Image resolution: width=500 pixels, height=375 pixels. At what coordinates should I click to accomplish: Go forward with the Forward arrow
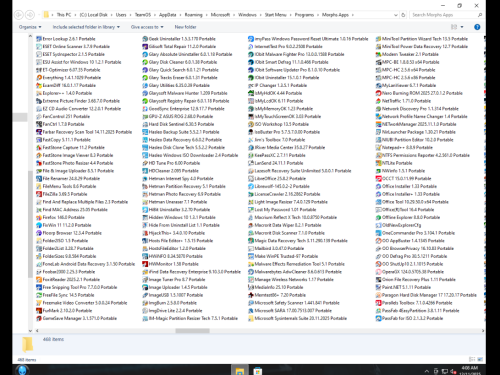(30, 15)
